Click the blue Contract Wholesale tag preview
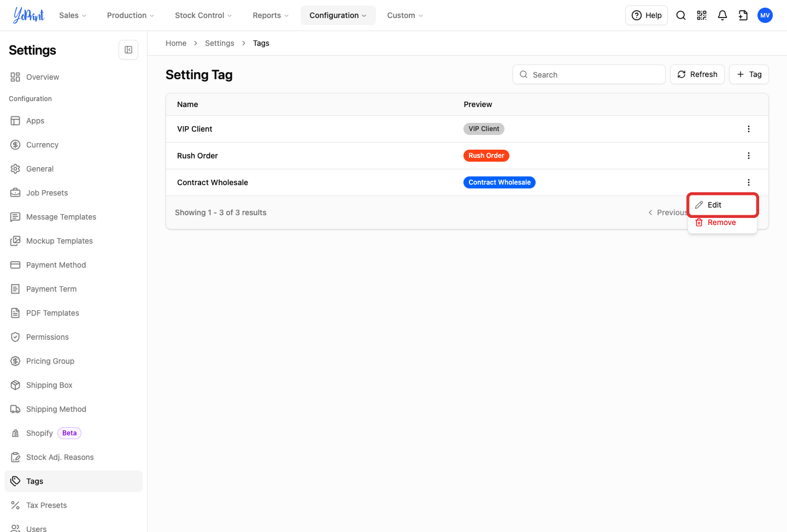Screen dimensions: 787x532 500,182
